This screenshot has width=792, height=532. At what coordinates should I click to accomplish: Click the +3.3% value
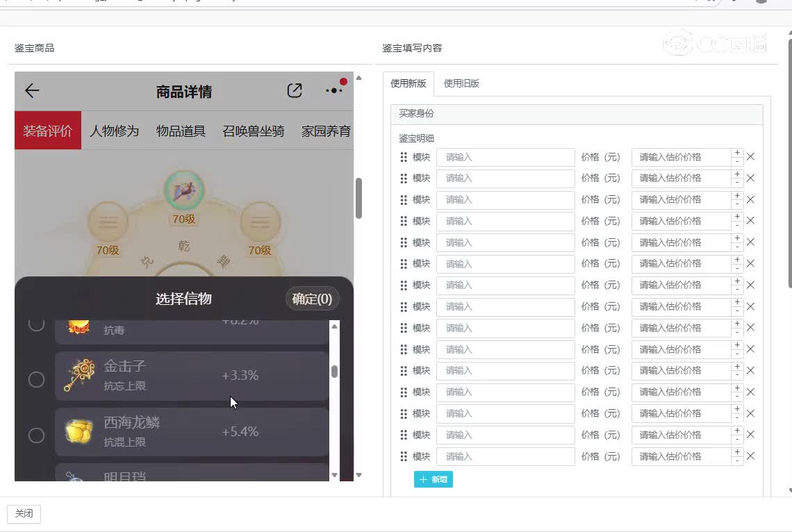coord(240,376)
